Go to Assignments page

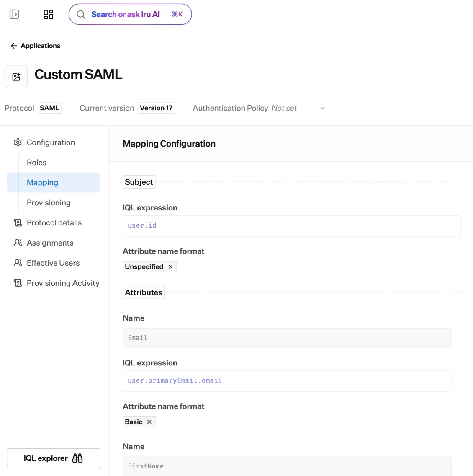click(50, 243)
